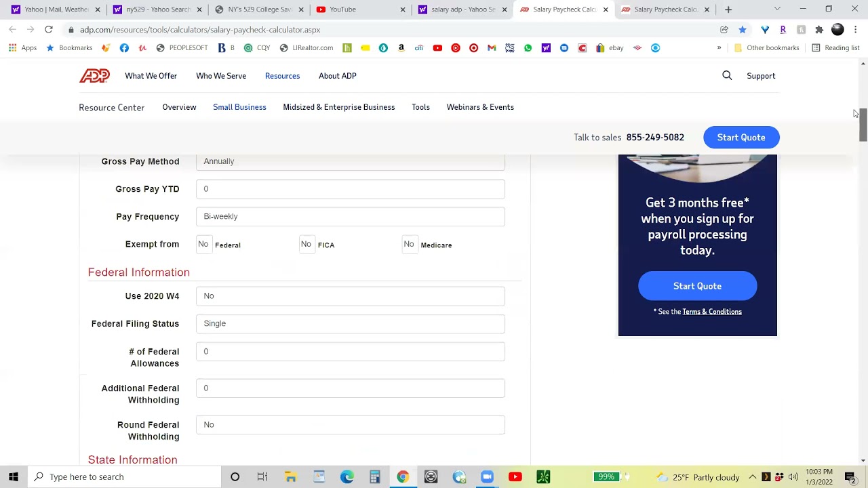Image resolution: width=868 pixels, height=488 pixels.
Task: Click the Windows Start button
Action: click(x=13, y=476)
